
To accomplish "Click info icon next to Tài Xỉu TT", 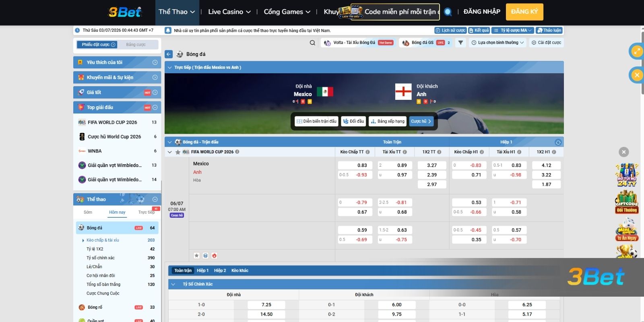I will pyautogui.click(x=405, y=152).
